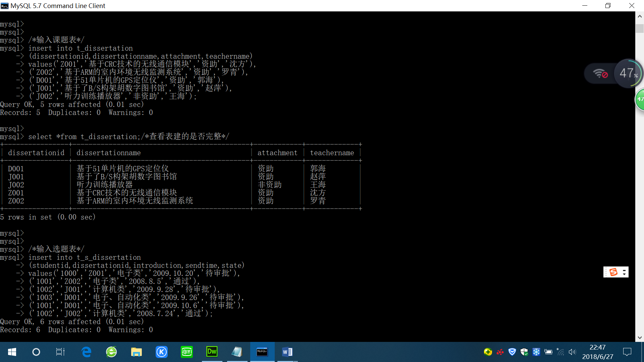
Task: Open red paw tray icon
Action: pyautogui.click(x=500, y=352)
